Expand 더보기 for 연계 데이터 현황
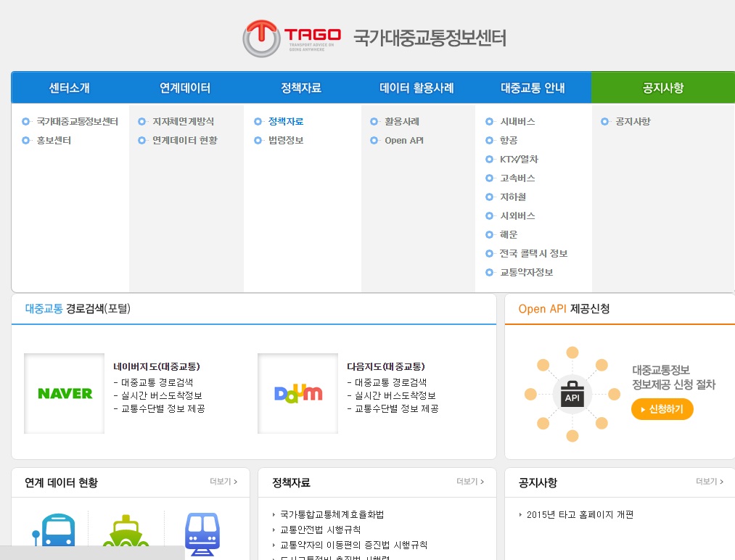Image resolution: width=735 pixels, height=560 pixels. (223, 481)
